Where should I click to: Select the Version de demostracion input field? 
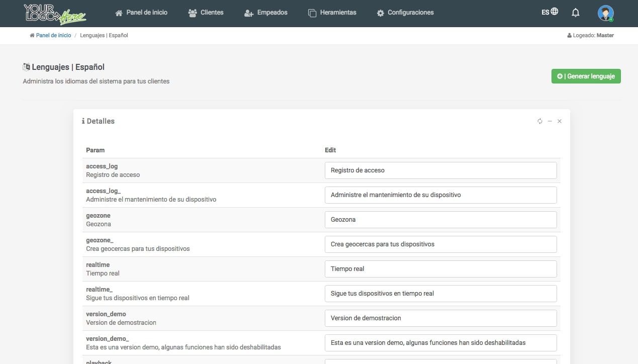pos(440,318)
